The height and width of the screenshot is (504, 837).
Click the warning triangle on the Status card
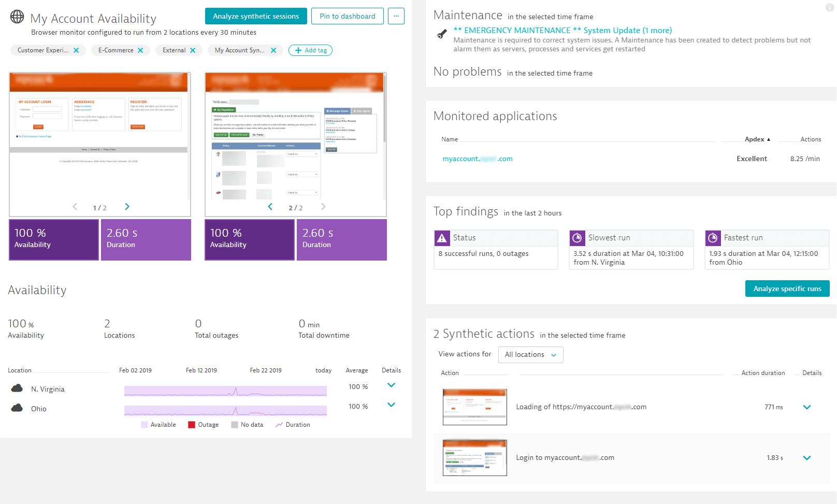[442, 238]
